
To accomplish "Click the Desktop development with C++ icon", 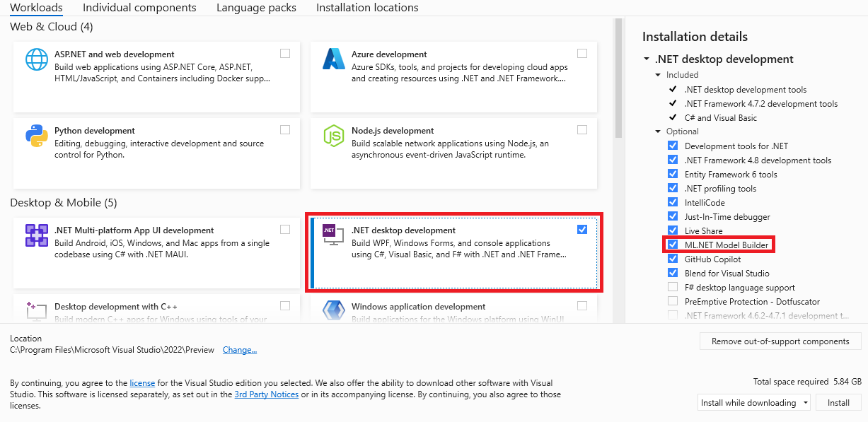I will click(x=36, y=311).
